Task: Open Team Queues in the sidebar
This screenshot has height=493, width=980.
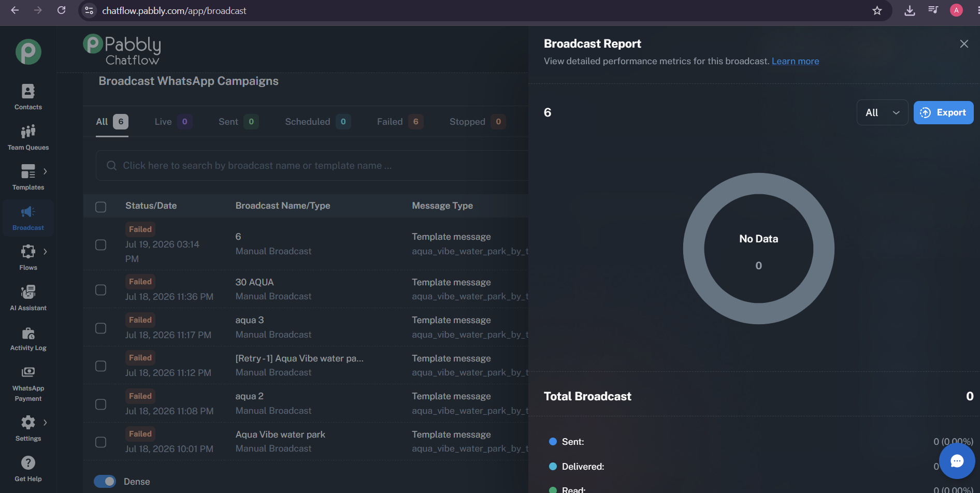Action: point(28,138)
